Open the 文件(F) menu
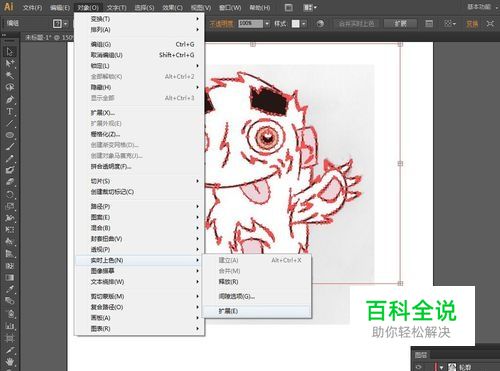 pyautogui.click(x=32, y=7)
